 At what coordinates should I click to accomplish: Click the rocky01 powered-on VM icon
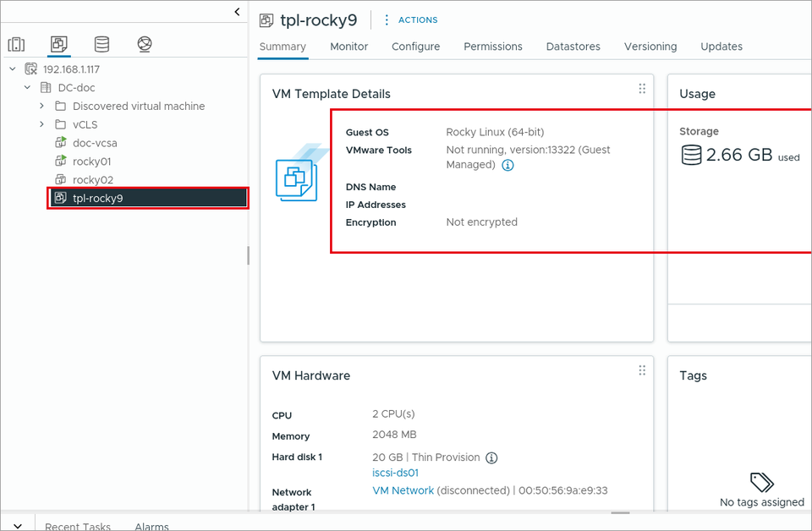(61, 161)
